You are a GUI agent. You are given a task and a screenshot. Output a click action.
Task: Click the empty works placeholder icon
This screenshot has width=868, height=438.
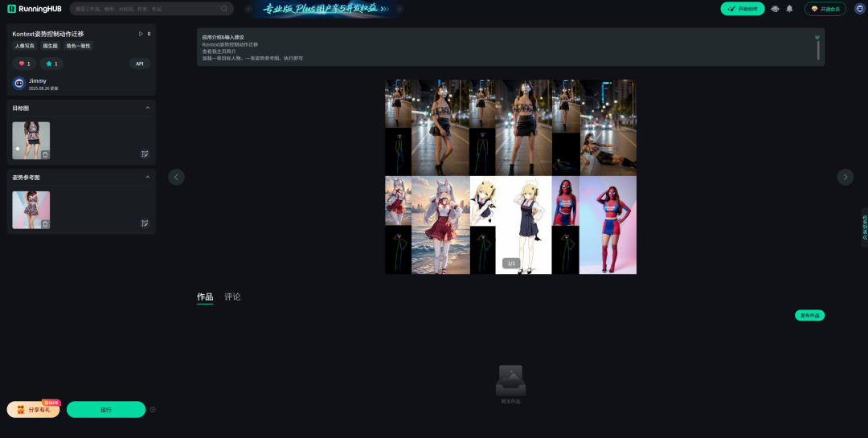pyautogui.click(x=510, y=380)
